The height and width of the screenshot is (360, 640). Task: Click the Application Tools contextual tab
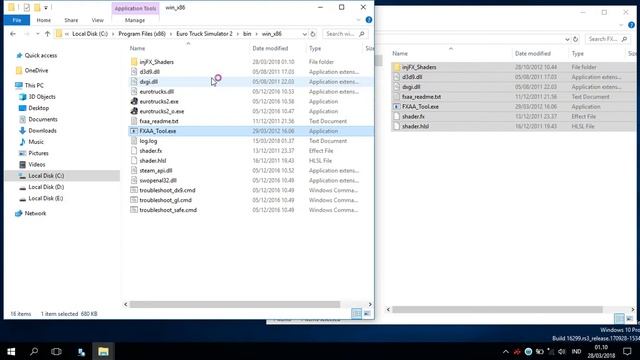coord(135,8)
